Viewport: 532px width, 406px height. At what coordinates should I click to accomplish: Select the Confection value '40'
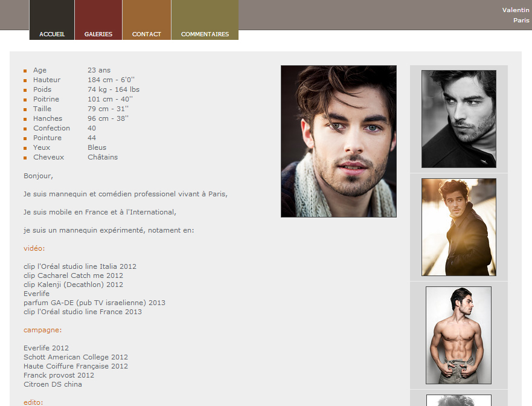click(x=92, y=128)
